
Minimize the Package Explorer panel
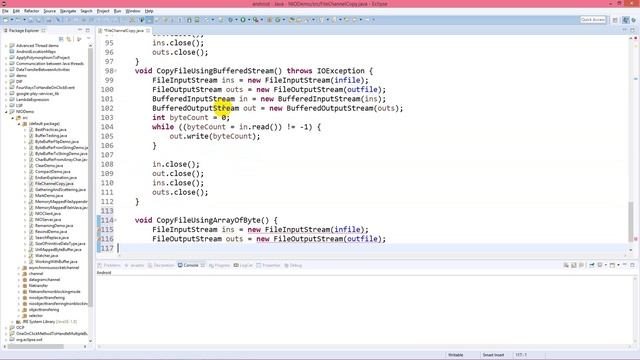point(80,30)
